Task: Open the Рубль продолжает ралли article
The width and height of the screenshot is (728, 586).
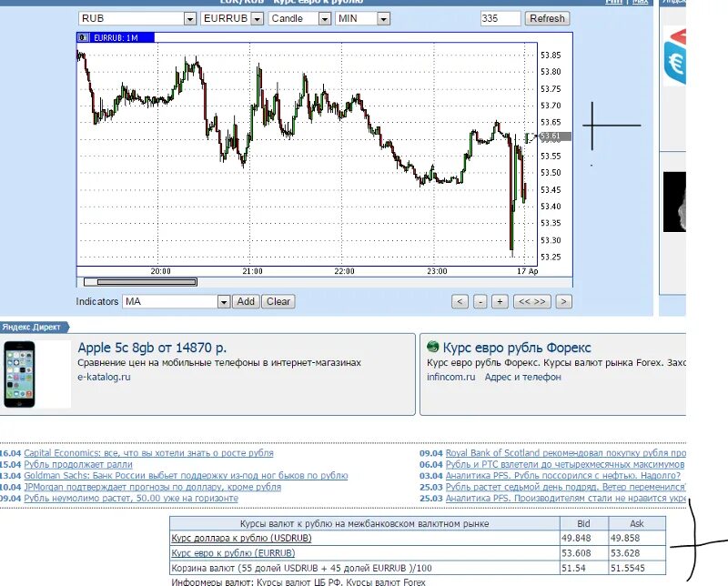Action: (78, 464)
